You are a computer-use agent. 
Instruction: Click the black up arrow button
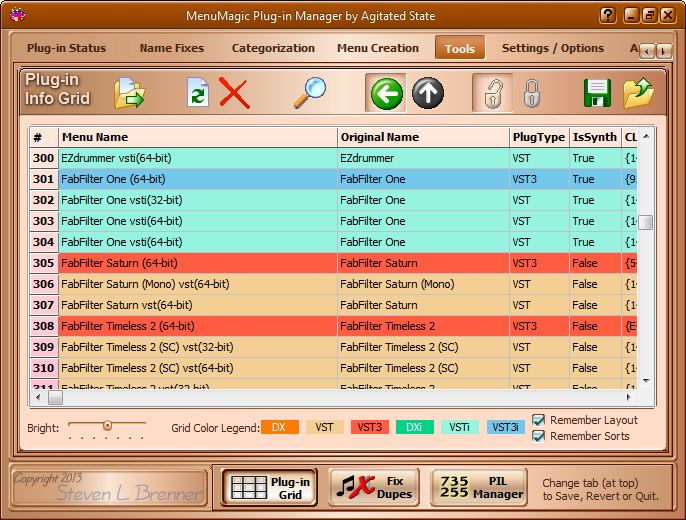pyautogui.click(x=428, y=93)
